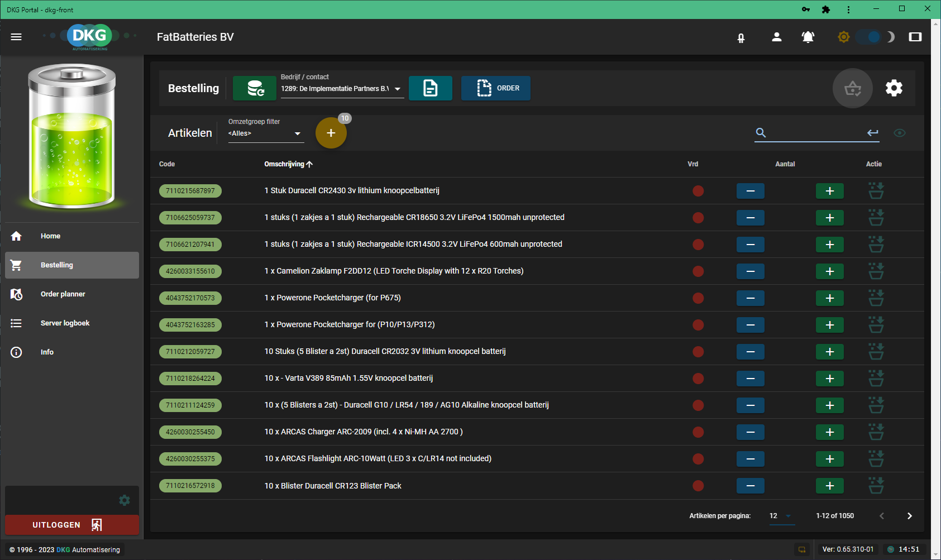The height and width of the screenshot is (560, 941).
Task: Click sidebar settings gear above logout
Action: (x=125, y=500)
